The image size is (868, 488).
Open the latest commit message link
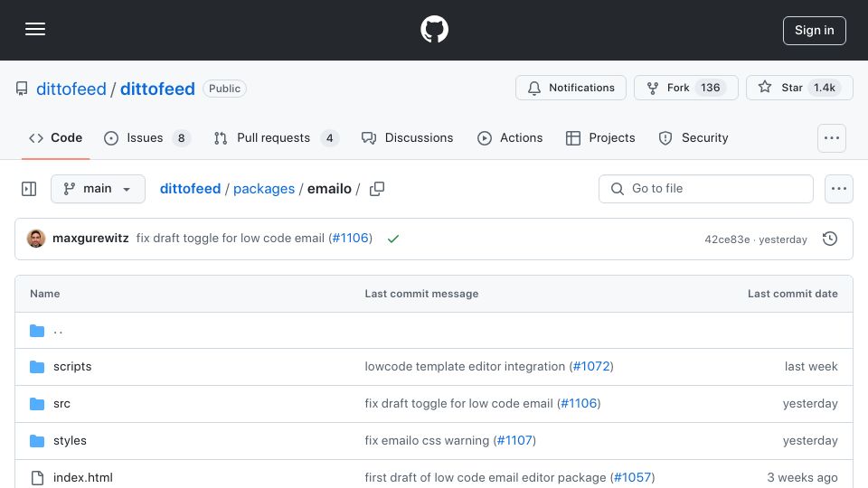click(231, 238)
